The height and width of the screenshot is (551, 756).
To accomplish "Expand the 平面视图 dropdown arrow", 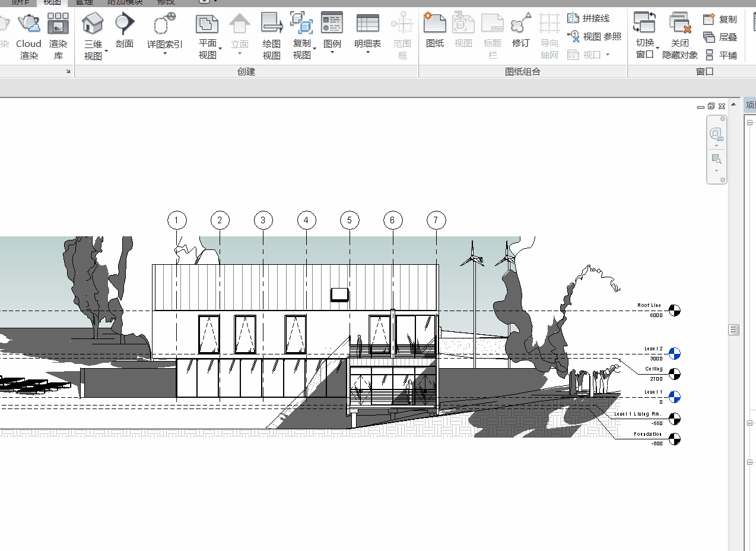I will click(220, 49).
